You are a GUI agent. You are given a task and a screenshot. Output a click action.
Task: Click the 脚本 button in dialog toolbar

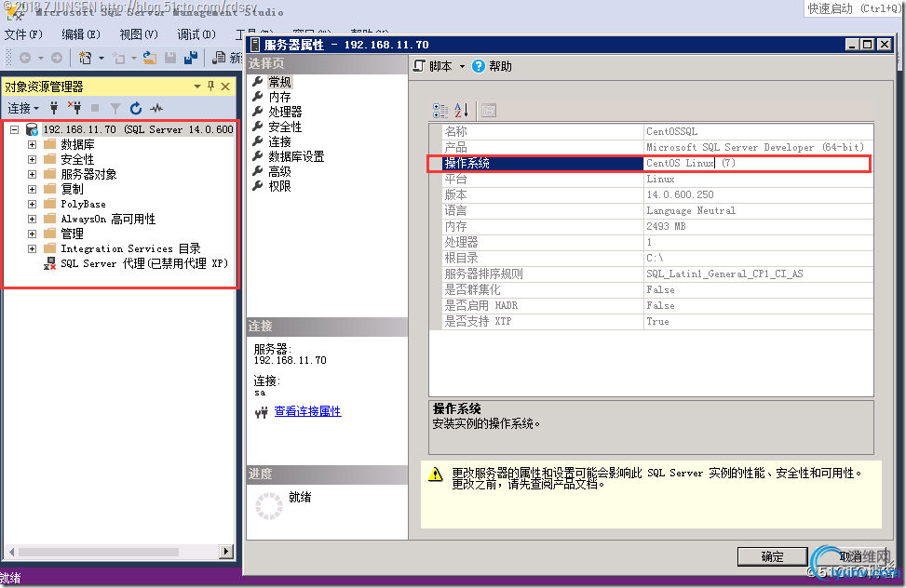(x=433, y=66)
